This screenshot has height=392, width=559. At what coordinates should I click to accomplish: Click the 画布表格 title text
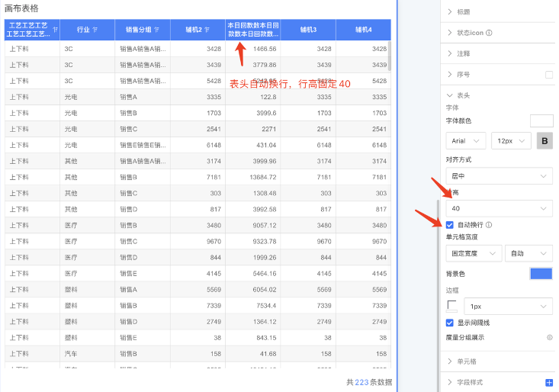21,8
